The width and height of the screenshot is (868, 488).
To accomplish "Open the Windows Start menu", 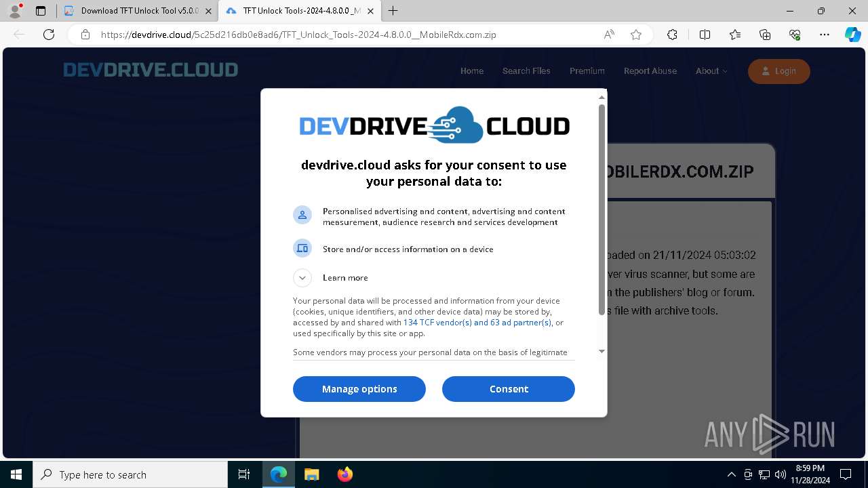I will point(16,474).
